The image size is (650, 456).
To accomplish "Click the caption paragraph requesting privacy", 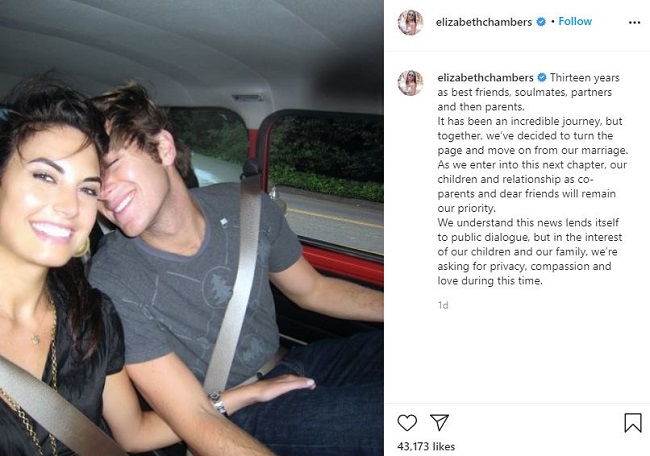I will [x=530, y=252].
